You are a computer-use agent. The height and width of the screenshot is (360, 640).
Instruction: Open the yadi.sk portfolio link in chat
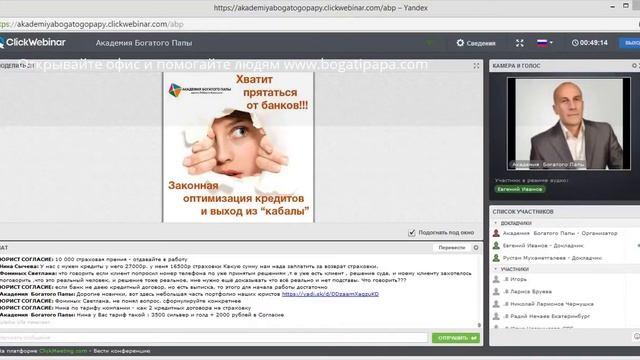(x=330, y=294)
